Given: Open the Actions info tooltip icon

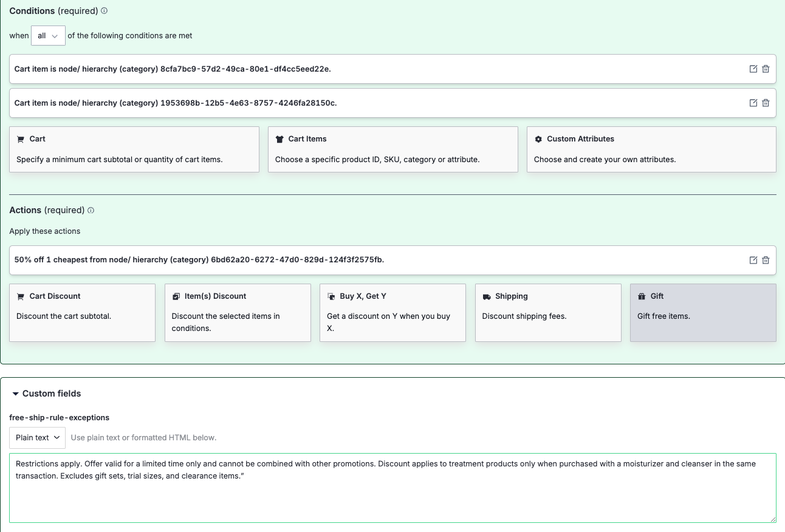Looking at the screenshot, I should [90, 210].
